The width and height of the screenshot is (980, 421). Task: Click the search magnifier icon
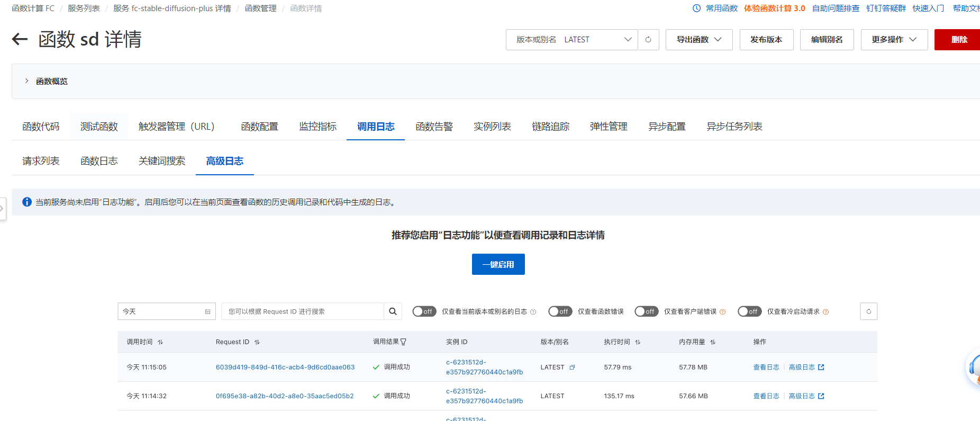click(393, 311)
